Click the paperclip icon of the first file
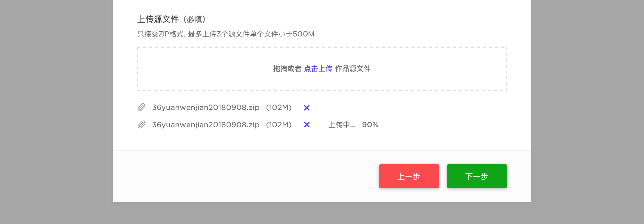 tap(142, 107)
